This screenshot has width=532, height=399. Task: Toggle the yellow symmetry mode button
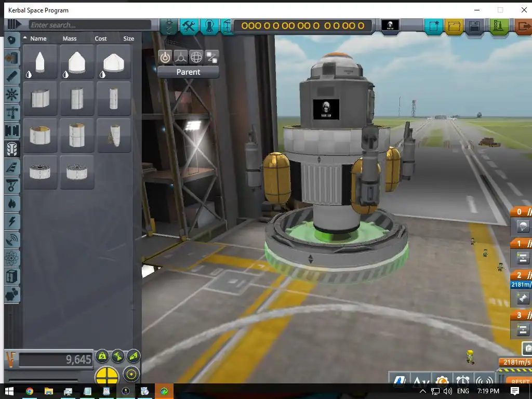107,376
